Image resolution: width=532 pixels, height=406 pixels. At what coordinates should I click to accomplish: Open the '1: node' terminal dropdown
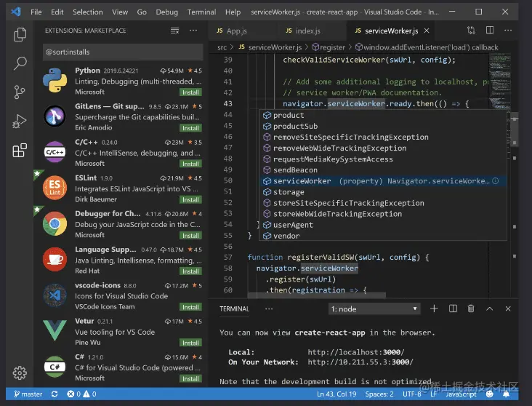(374, 309)
